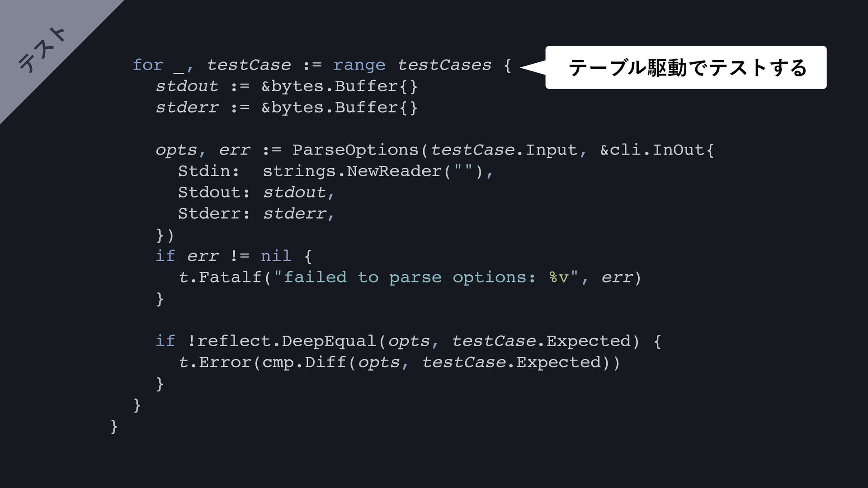The height and width of the screenshot is (488, 868).
Task: Click the testCases identifier in the for line
Action: coord(444,65)
